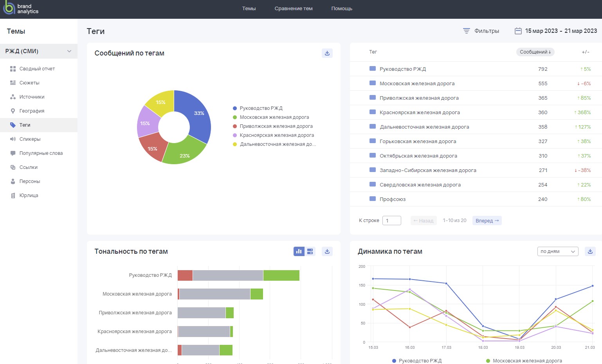Switch tonality chart to horizontal stacked view
The width and height of the screenshot is (602, 364).
pos(310,251)
